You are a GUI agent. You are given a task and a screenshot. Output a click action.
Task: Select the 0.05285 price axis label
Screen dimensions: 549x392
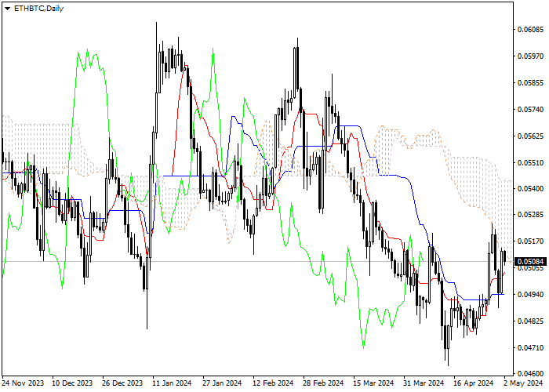point(530,214)
